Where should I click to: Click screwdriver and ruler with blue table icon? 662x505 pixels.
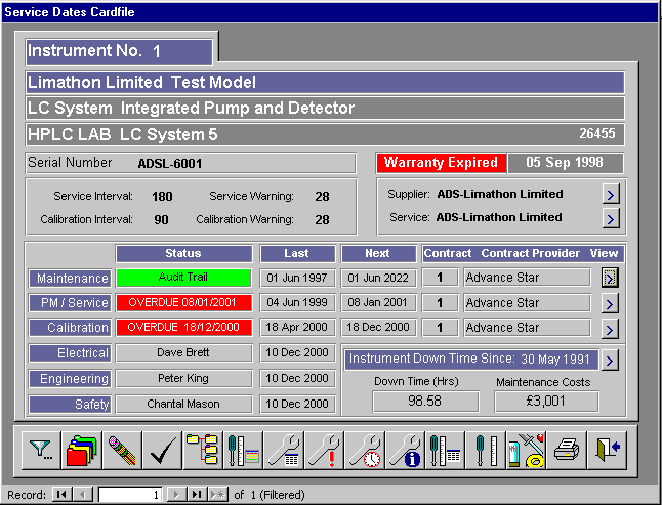tap(446, 450)
